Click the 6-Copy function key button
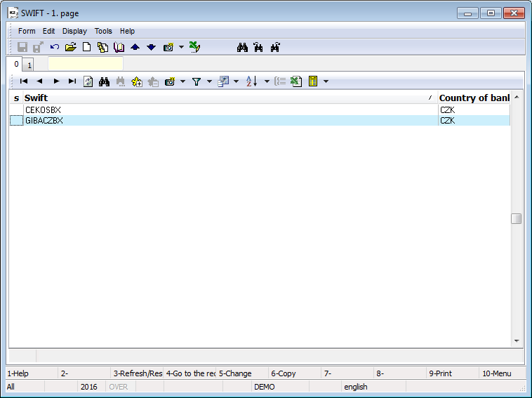The image size is (532, 398). click(x=295, y=373)
